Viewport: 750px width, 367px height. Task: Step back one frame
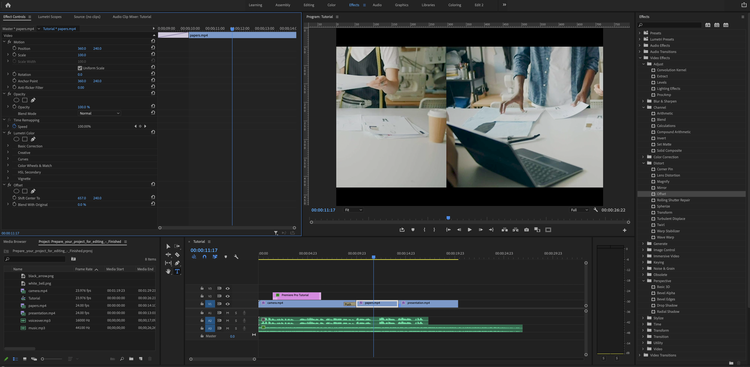click(459, 230)
